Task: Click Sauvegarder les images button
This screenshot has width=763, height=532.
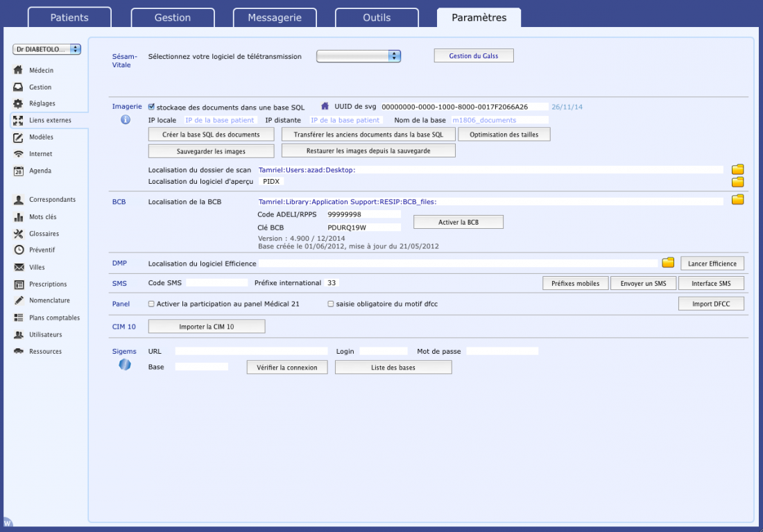Action: point(211,151)
